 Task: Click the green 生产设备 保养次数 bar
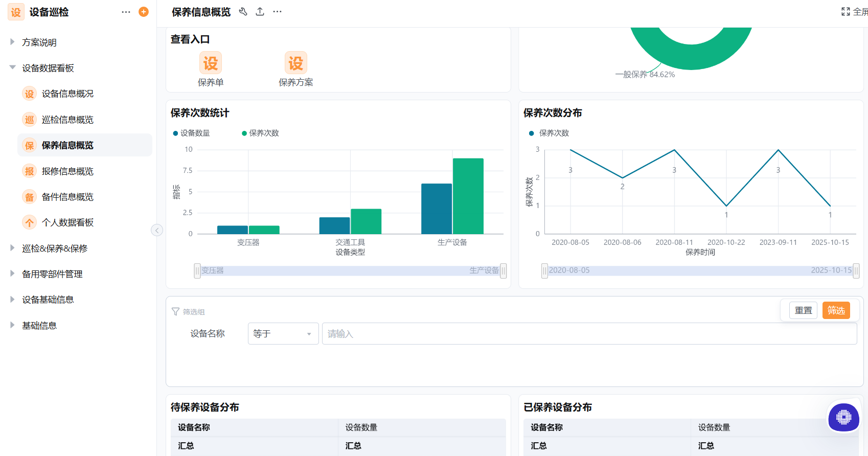pyautogui.click(x=468, y=196)
